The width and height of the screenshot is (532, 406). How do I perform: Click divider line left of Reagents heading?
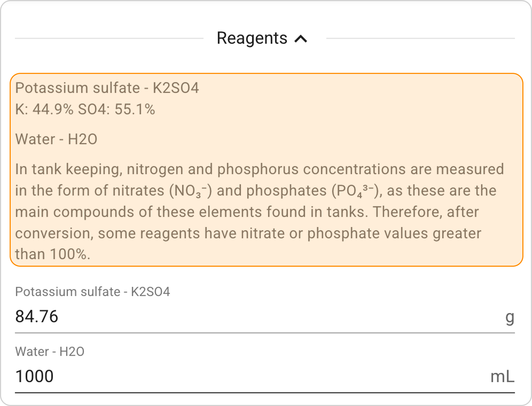pyautogui.click(x=109, y=38)
